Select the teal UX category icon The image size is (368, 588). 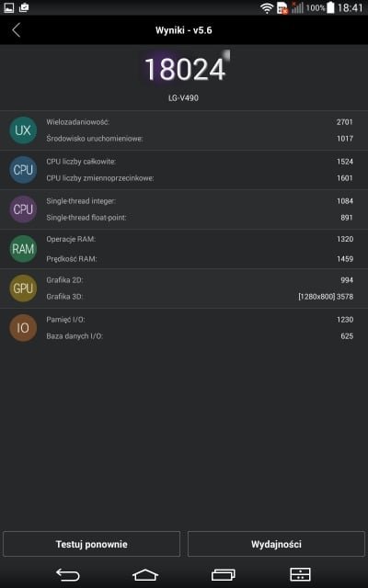click(x=23, y=130)
